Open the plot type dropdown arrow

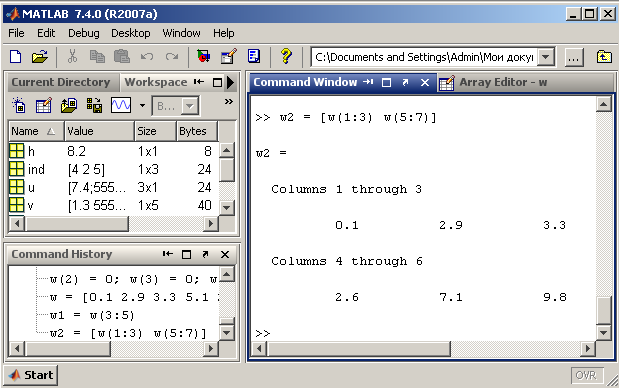point(143,106)
